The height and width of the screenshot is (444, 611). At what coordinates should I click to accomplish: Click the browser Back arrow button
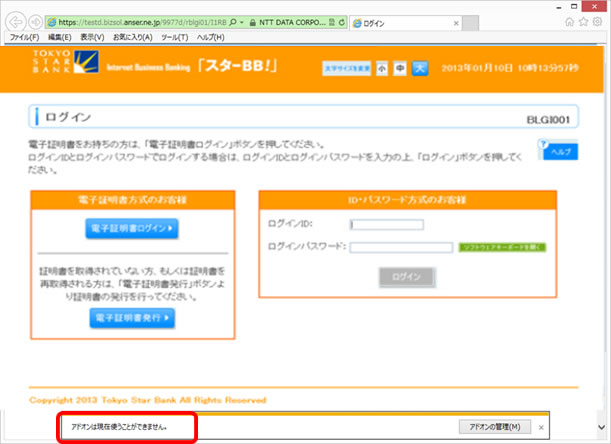16,22
